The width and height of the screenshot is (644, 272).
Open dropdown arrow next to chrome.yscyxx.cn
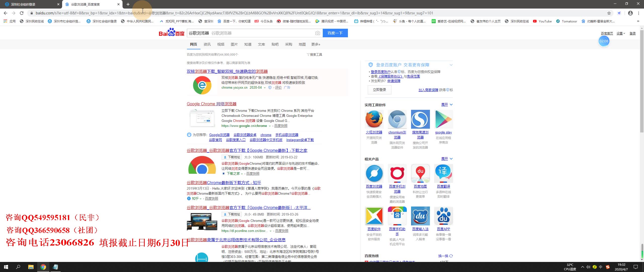click(265, 88)
